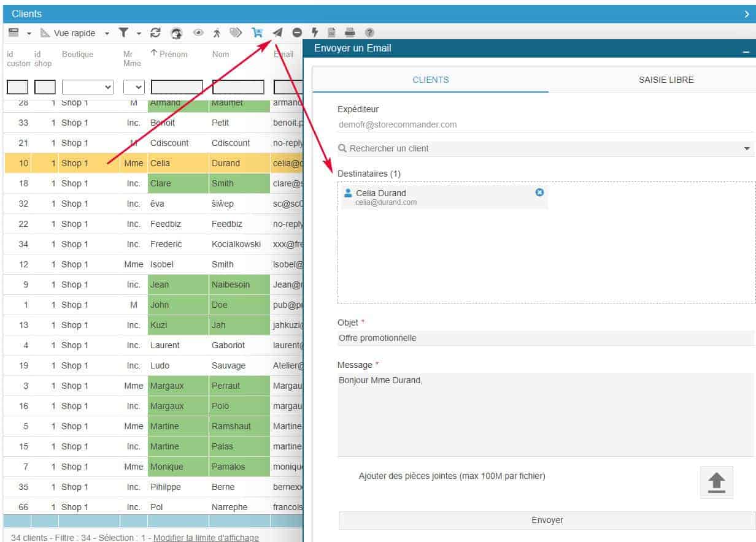Toggle the eye visibility icon in the toolbar
This screenshot has height=542, width=756.
(x=198, y=33)
